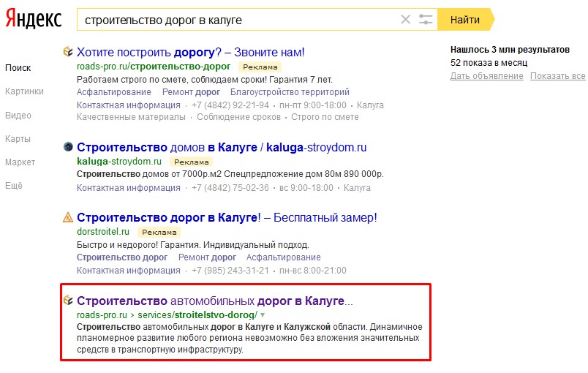Go to Карты section

coord(18,139)
